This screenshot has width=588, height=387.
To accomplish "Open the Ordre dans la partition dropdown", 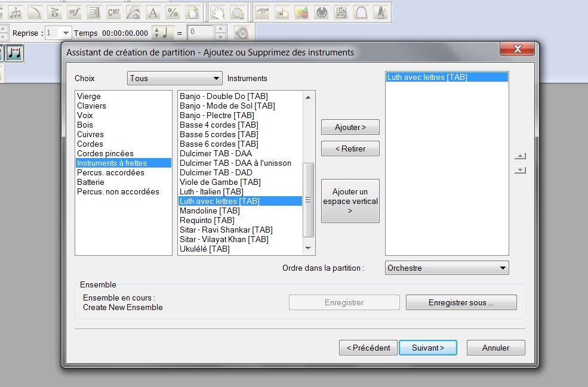I will (447, 268).
